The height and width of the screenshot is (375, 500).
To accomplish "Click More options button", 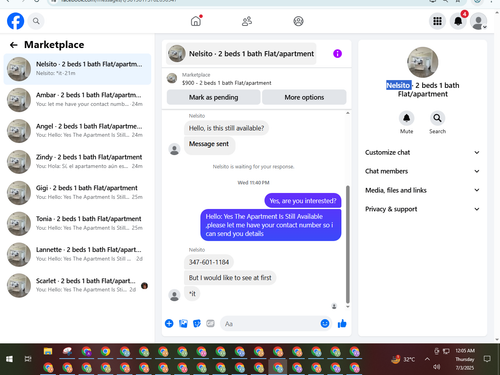I will point(304,97).
